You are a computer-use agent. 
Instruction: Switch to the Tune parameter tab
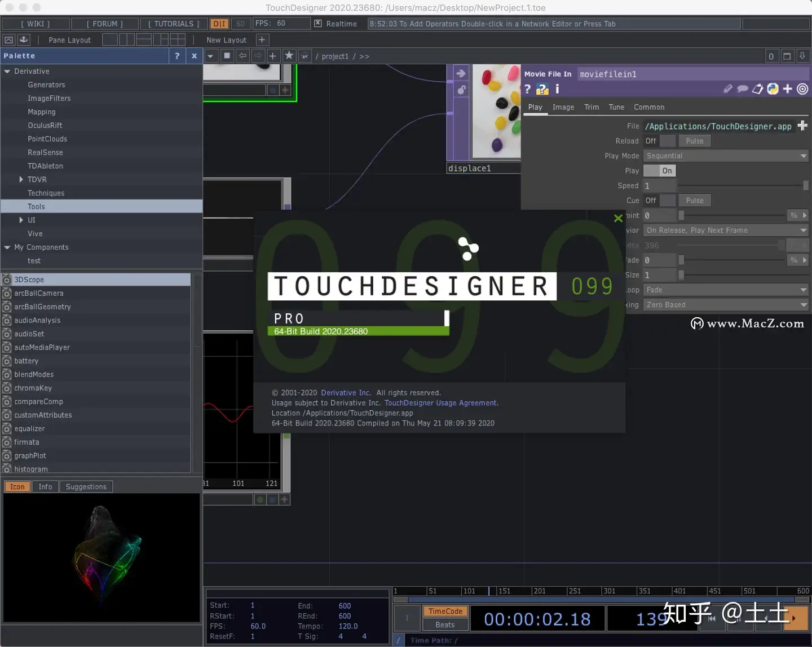(x=616, y=107)
